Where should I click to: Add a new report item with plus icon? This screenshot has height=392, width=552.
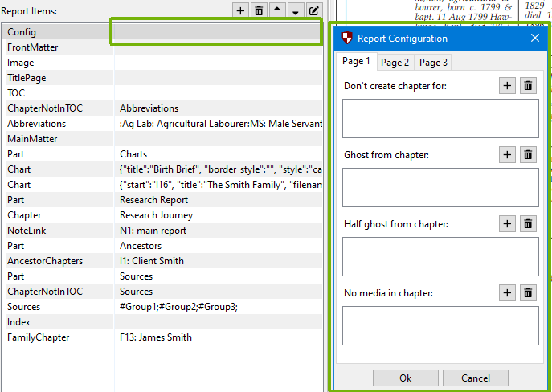(241, 10)
